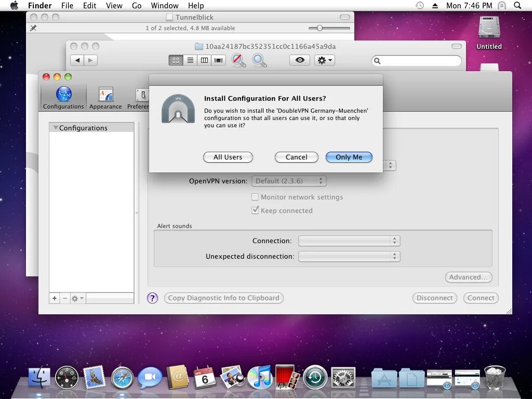Click the eject menu bar icon

click(435, 5)
